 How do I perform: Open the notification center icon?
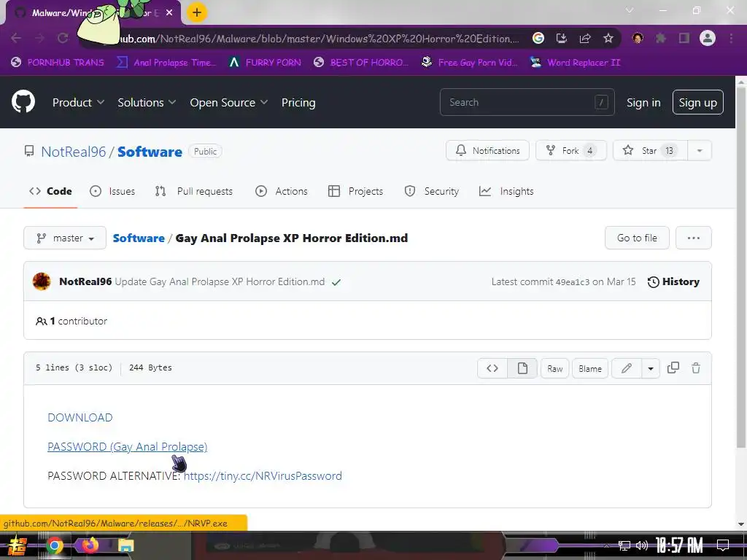[x=723, y=545]
